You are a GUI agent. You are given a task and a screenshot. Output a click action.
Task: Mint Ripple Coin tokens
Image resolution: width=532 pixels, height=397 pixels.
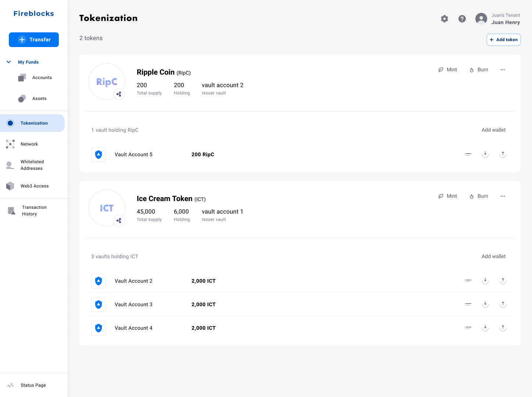pyautogui.click(x=448, y=70)
